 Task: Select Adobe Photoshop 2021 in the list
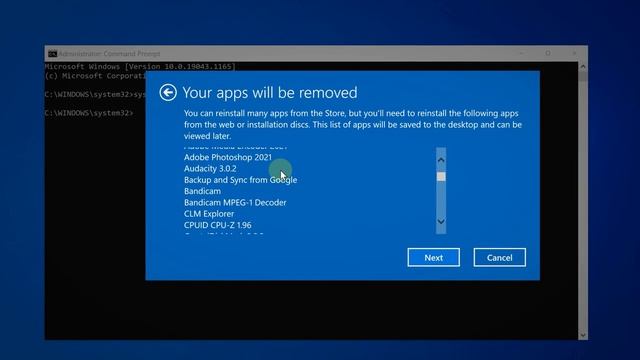(228, 157)
